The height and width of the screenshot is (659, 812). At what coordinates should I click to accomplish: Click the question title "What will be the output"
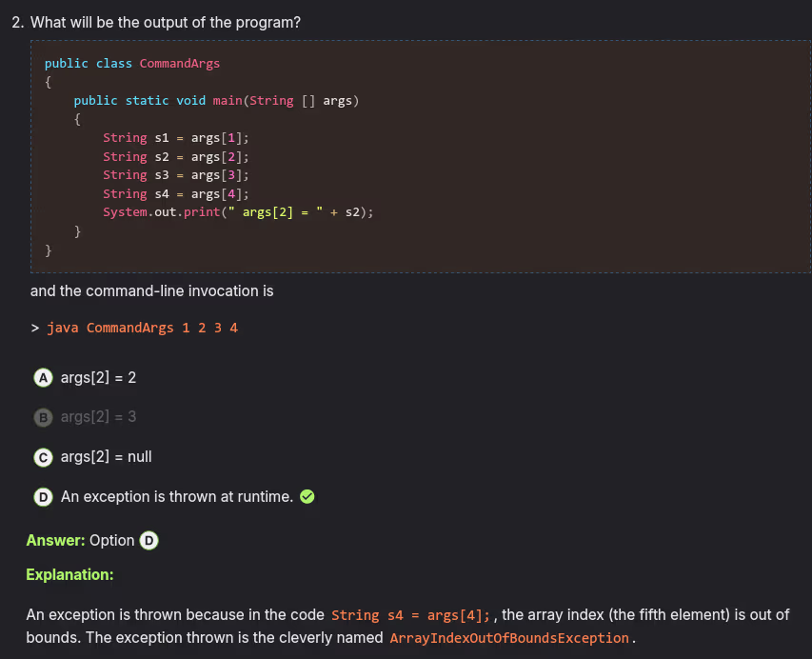click(x=166, y=22)
